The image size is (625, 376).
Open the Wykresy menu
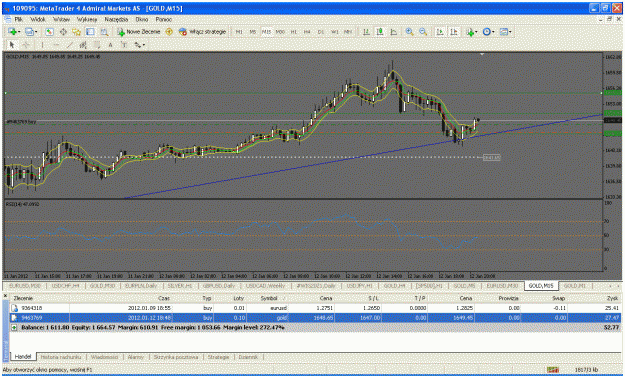coord(87,19)
